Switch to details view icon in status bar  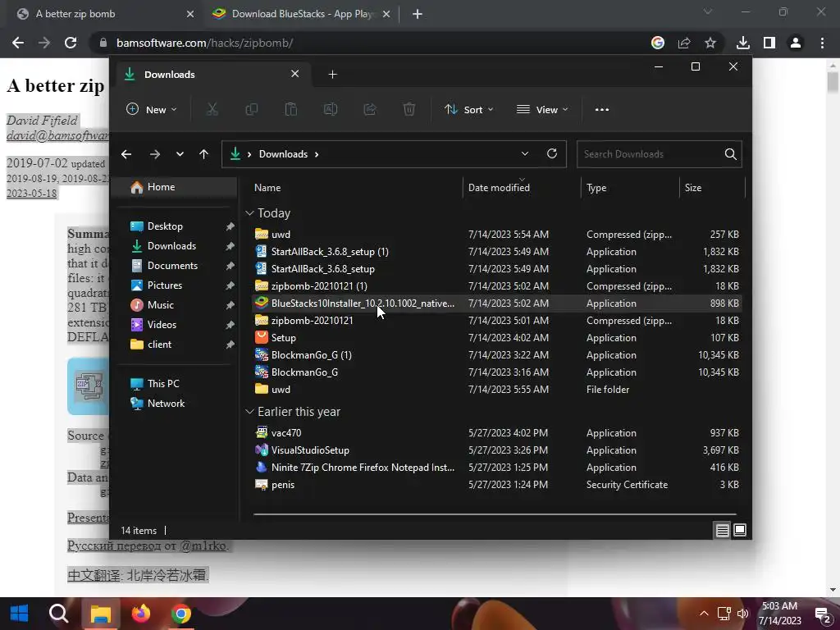722,531
